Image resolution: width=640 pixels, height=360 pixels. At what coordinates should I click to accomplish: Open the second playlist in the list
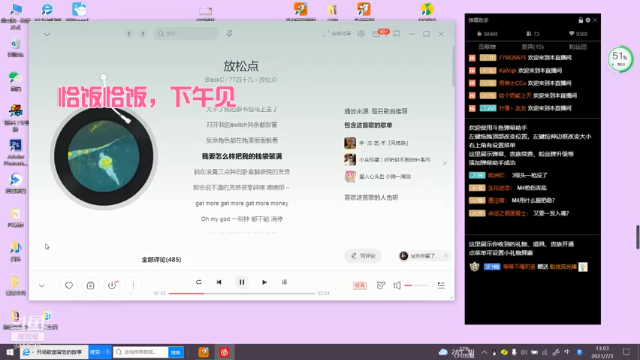pyautogui.click(x=388, y=160)
